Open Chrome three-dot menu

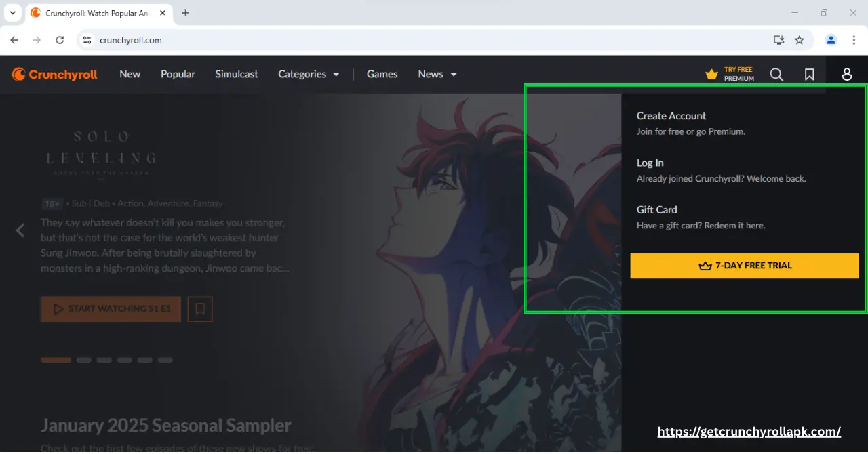(854, 40)
